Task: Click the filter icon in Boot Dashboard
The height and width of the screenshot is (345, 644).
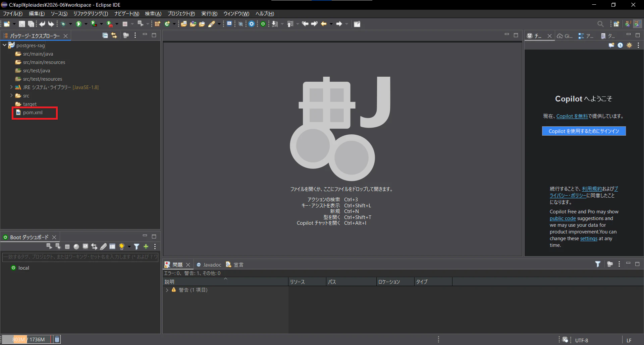Action: 137,247
